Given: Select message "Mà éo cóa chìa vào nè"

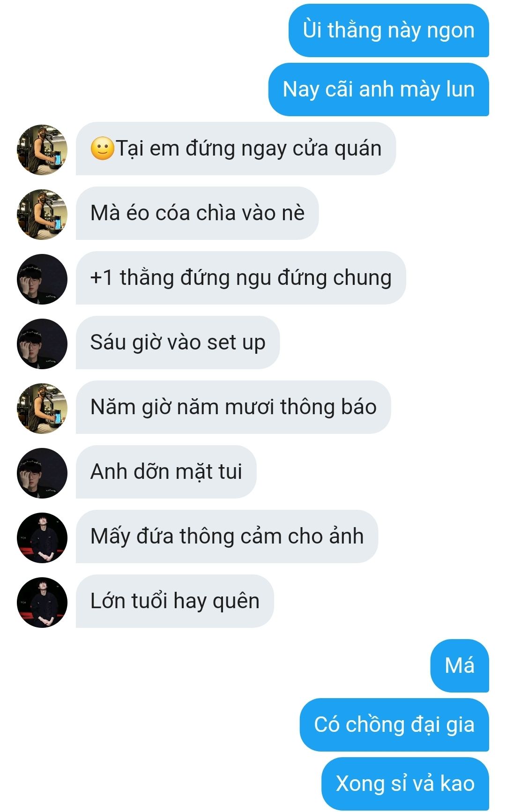Looking at the screenshot, I should [x=197, y=213].
